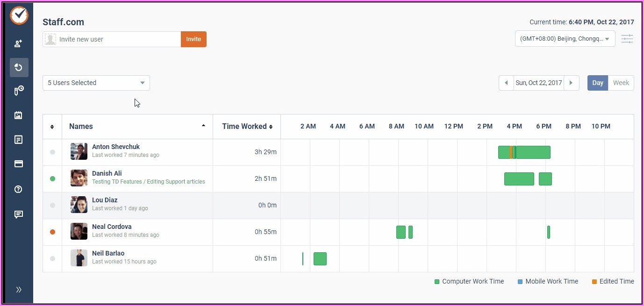This screenshot has width=644, height=306.
Task: Open the help question mark icon
Action: 19,189
